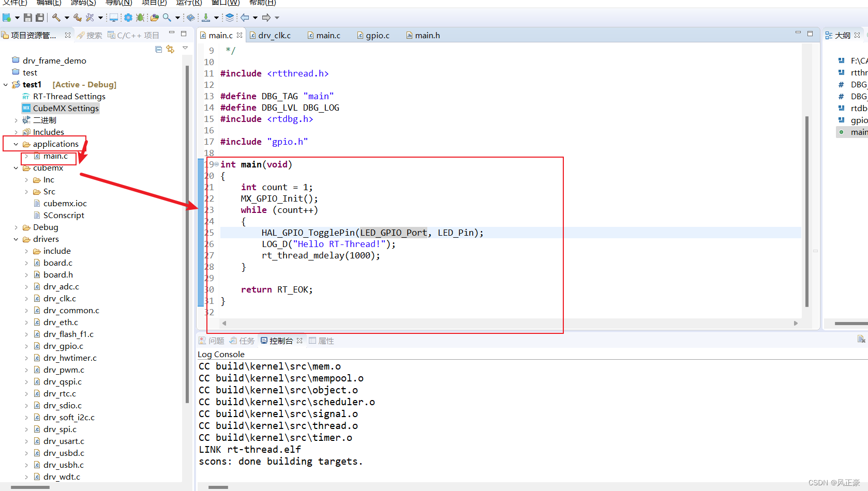Open the SDK settings wrench icon

(90, 18)
